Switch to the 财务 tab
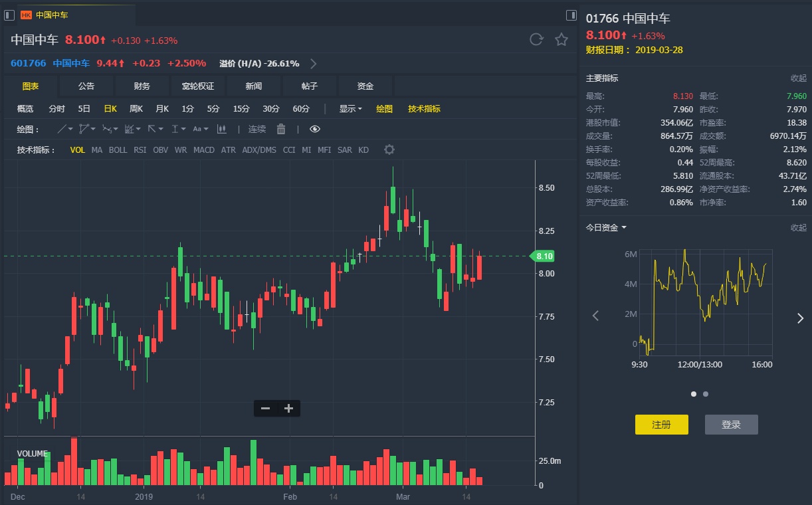The height and width of the screenshot is (505, 812). [142, 86]
